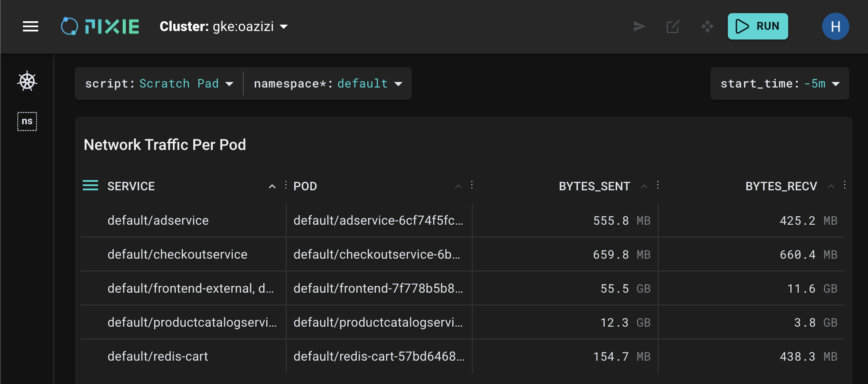Open the start_time -5m dropdown
The width and height of the screenshot is (868, 384).
pyautogui.click(x=780, y=84)
